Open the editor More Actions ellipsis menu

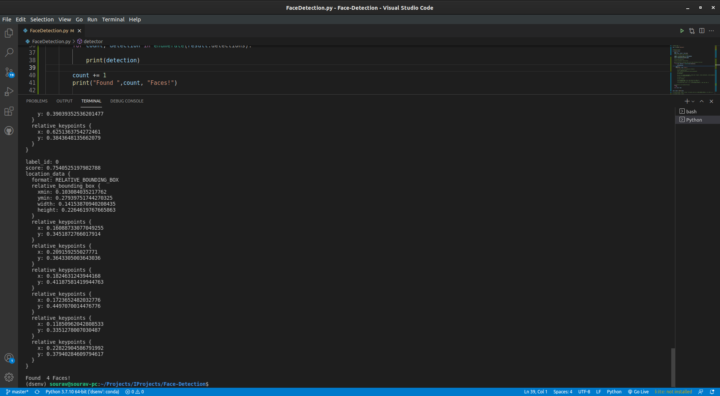[711, 31]
